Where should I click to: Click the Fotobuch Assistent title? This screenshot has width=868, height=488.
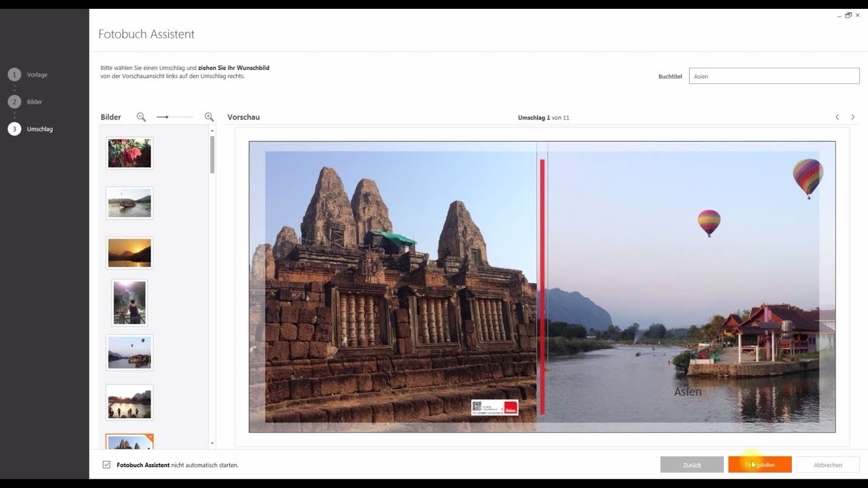pos(146,34)
